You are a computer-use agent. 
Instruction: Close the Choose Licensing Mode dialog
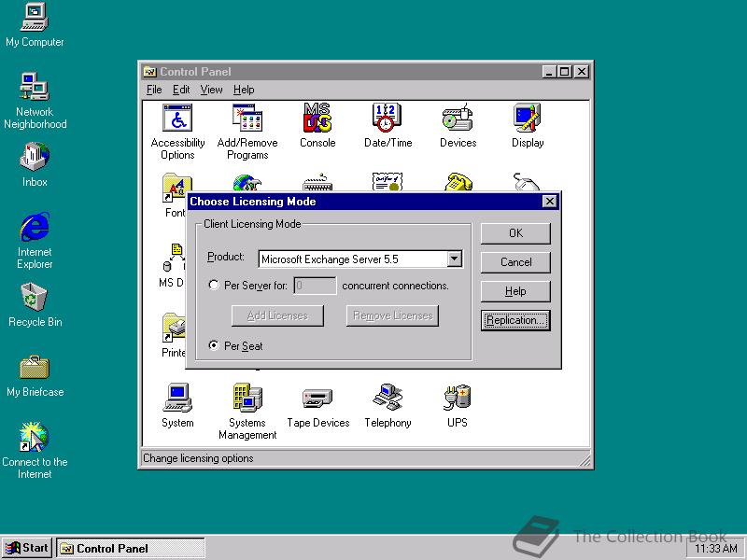(x=549, y=202)
